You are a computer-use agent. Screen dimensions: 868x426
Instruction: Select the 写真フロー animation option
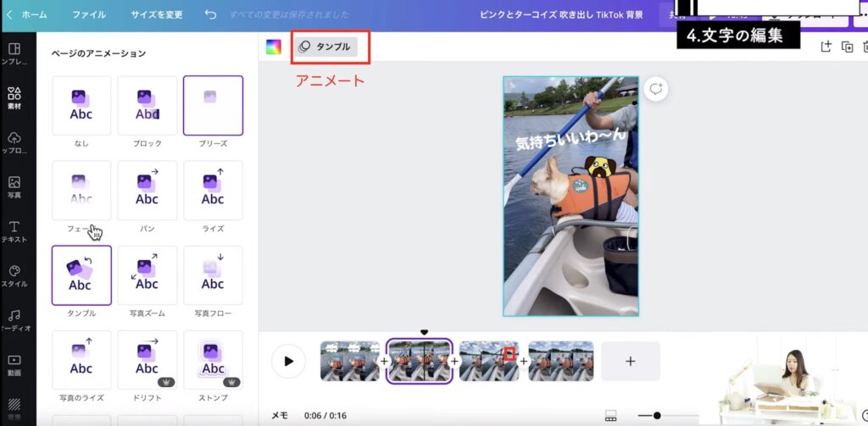tap(213, 275)
